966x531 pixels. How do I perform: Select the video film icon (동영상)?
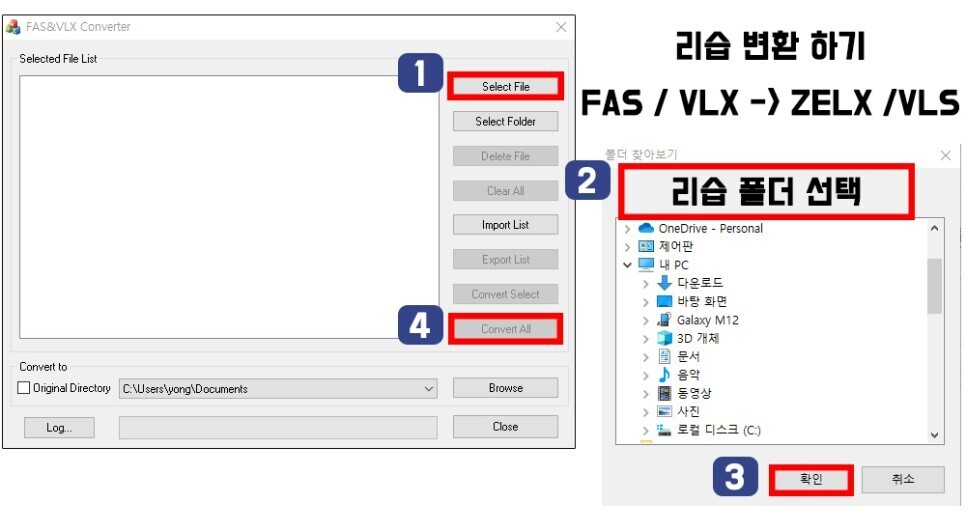coord(664,393)
